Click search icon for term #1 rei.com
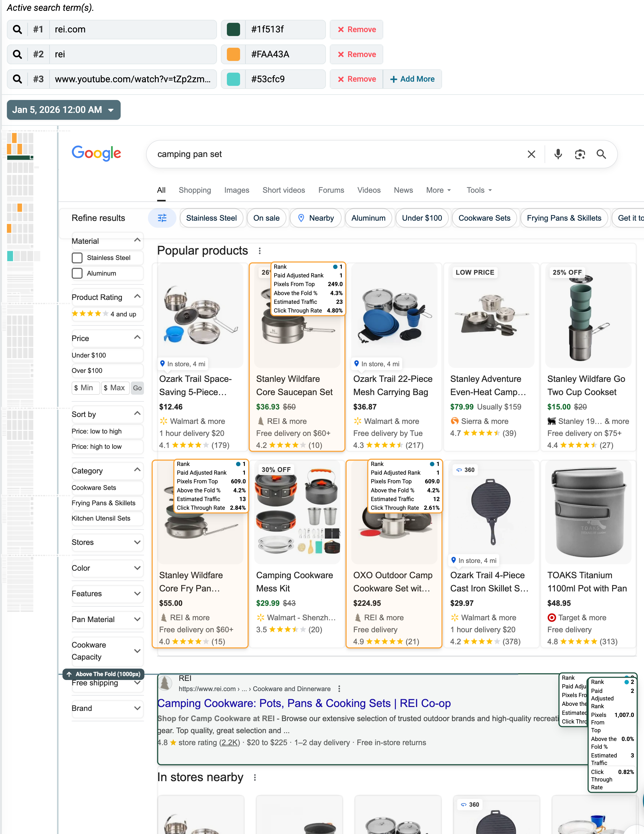The width and height of the screenshot is (644, 834). click(x=17, y=29)
